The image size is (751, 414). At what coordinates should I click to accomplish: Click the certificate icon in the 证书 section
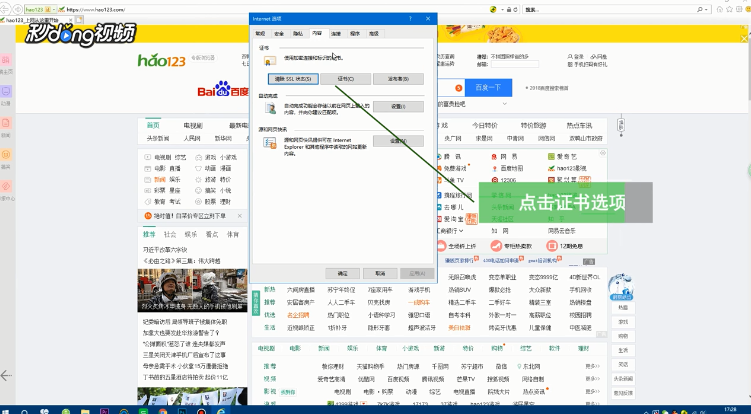[270, 60]
